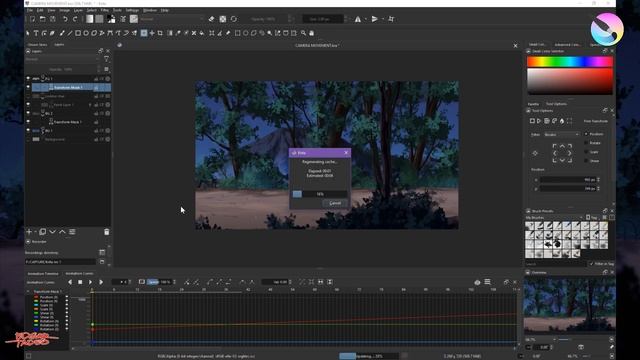The image size is (640, 360).
Task: Collapse Transform Mask 1 in curves channel list
Action: pos(28,291)
